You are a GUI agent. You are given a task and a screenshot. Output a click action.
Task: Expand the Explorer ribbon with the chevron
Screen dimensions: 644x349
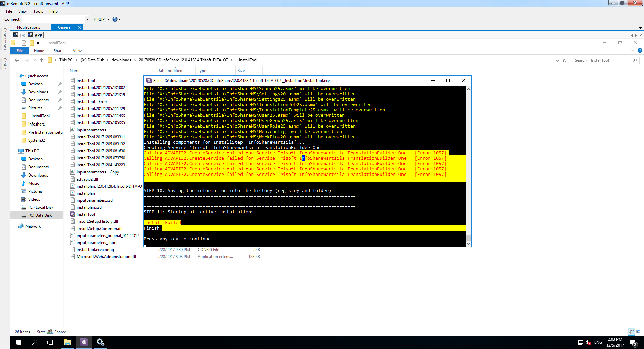click(633, 51)
